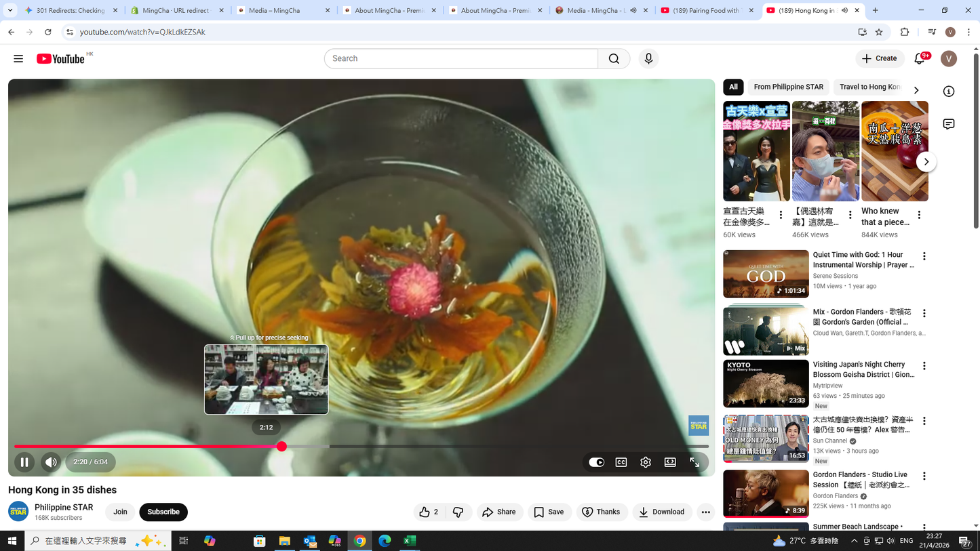This screenshot has height=551, width=980.
Task: Open Task View on taskbar
Action: click(183, 541)
